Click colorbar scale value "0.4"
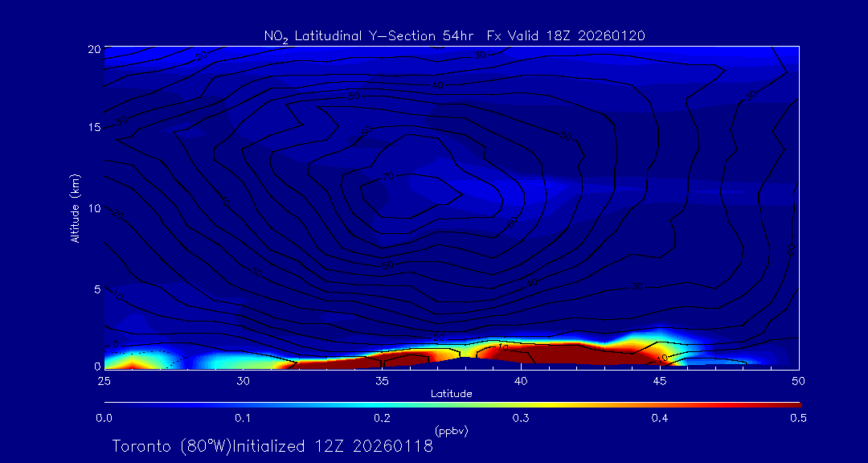868x463 pixels. pyautogui.click(x=659, y=418)
